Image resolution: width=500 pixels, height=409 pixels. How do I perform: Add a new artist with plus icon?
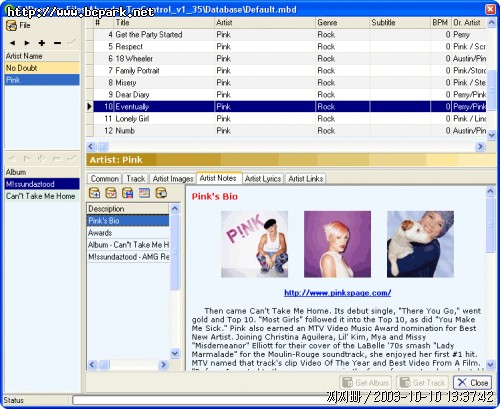tap(42, 43)
